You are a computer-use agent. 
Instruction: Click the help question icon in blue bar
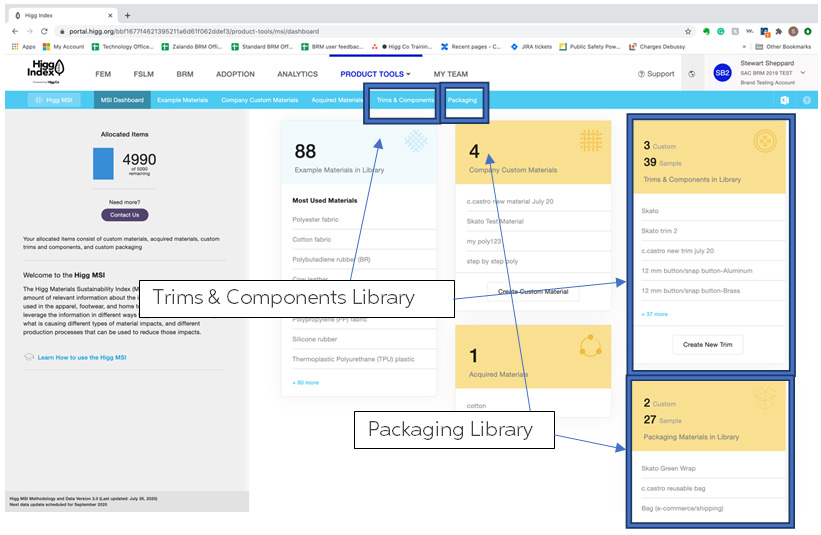(806, 100)
